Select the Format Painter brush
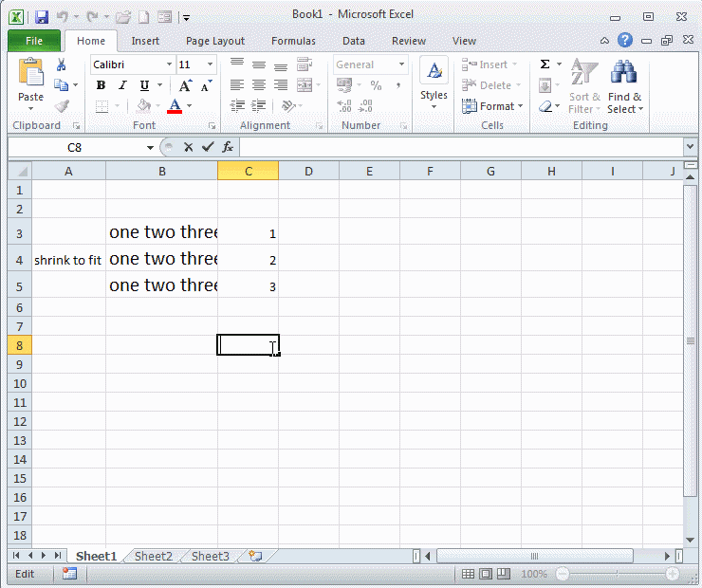The width and height of the screenshot is (702, 588). click(x=62, y=106)
